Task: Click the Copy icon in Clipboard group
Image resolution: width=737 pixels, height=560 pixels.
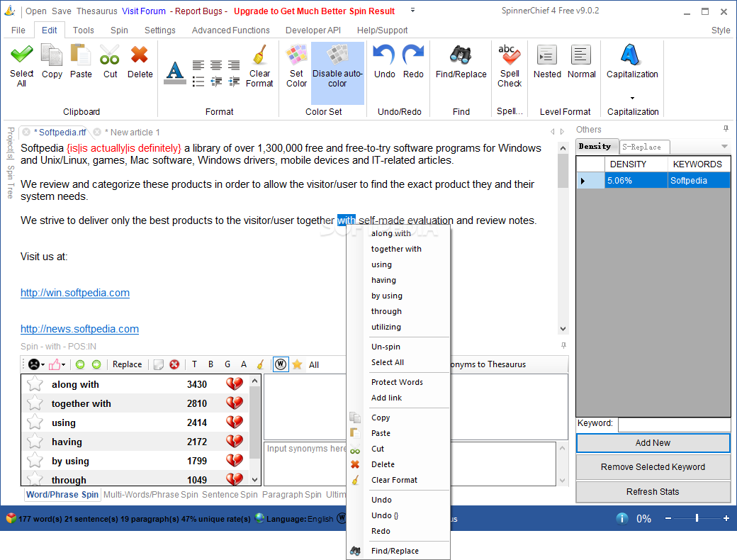Action: click(52, 55)
